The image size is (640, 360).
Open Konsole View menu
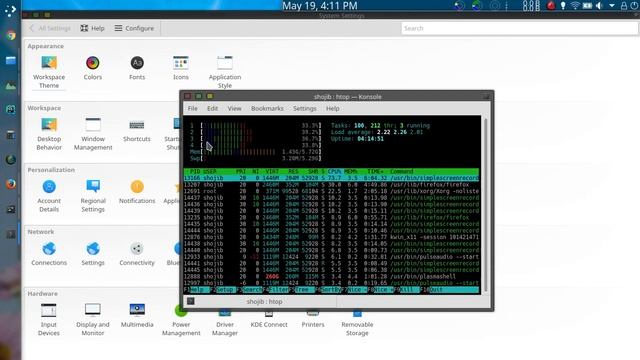(234, 109)
